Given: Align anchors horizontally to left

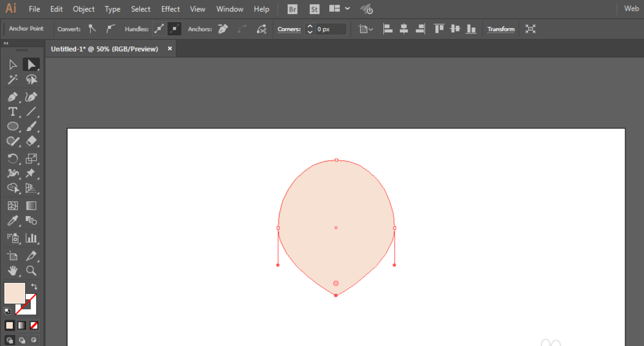Looking at the screenshot, I should click(387, 29).
